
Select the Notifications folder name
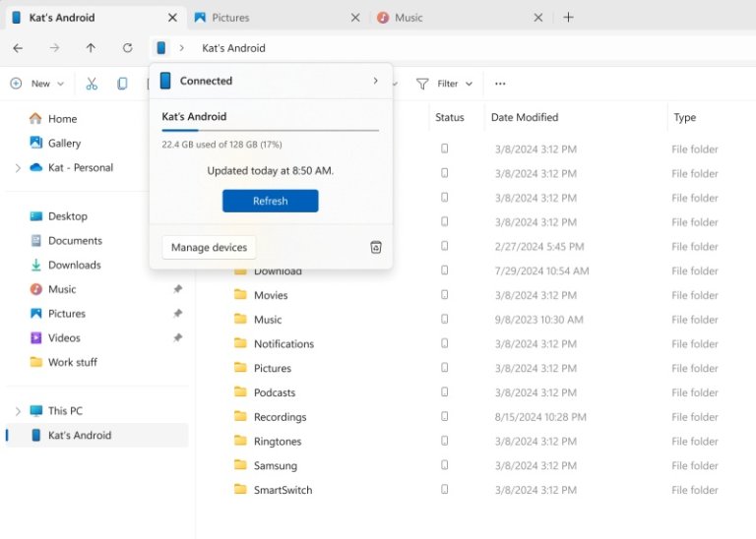283,344
